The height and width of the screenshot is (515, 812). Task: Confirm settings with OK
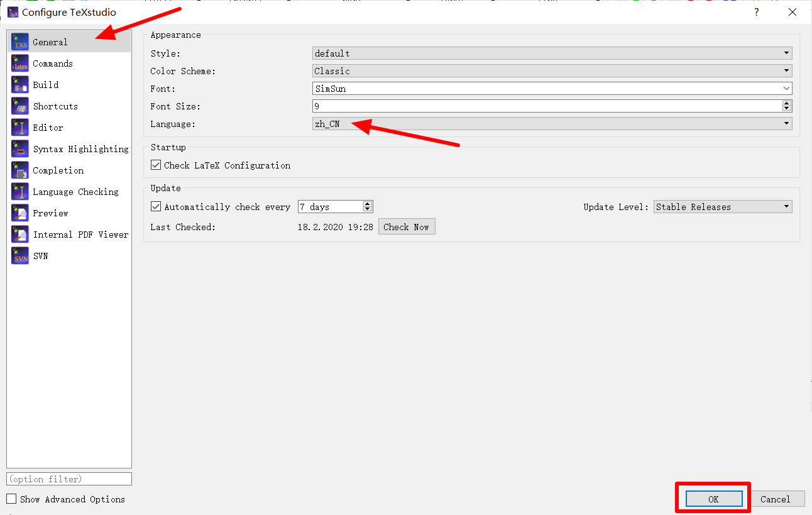click(713, 499)
